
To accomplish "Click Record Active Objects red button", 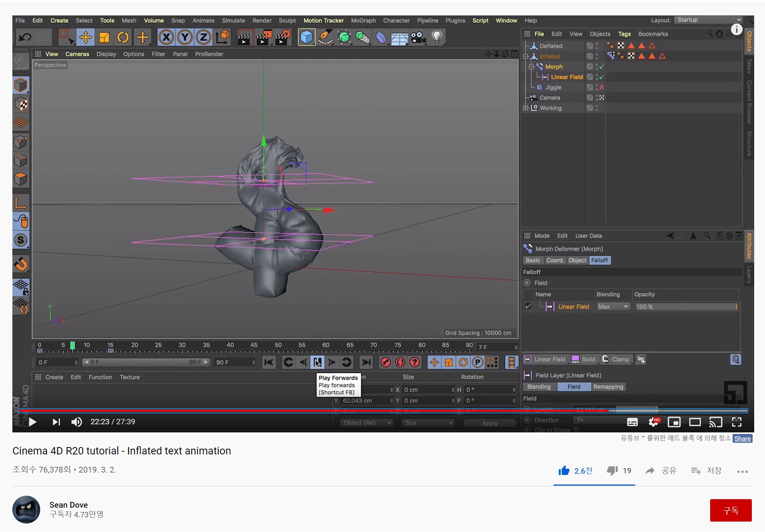I will (386, 362).
